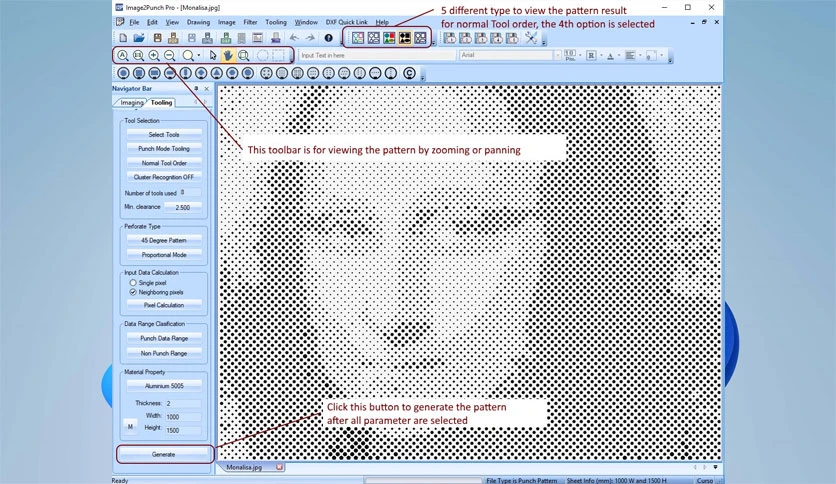Screen dimensions: 836x484
Task: Choose the triangle punch shape icon
Action: pos(216,73)
